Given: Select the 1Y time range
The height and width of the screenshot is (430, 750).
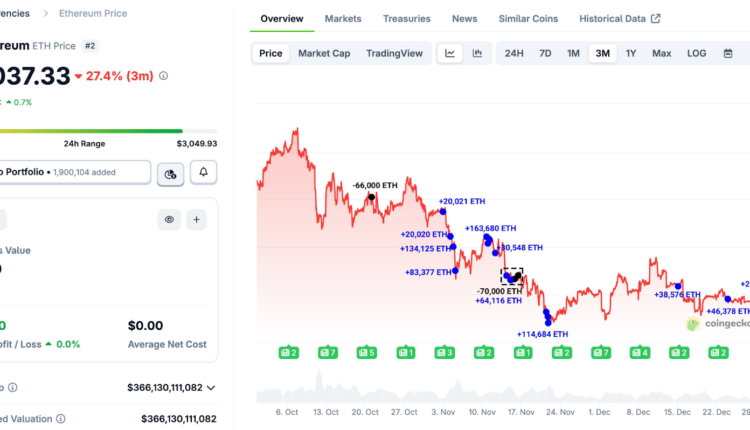Looking at the screenshot, I should click(631, 53).
